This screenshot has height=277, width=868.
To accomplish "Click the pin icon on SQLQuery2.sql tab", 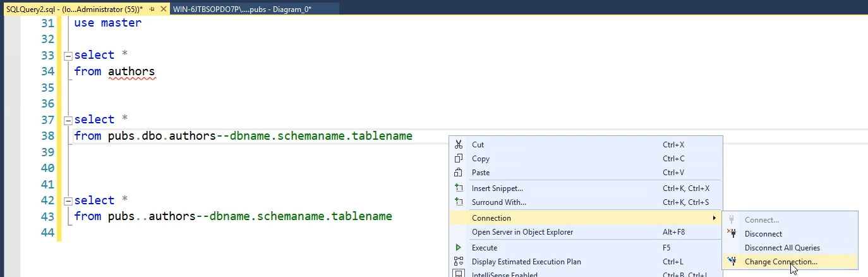I will (x=152, y=9).
